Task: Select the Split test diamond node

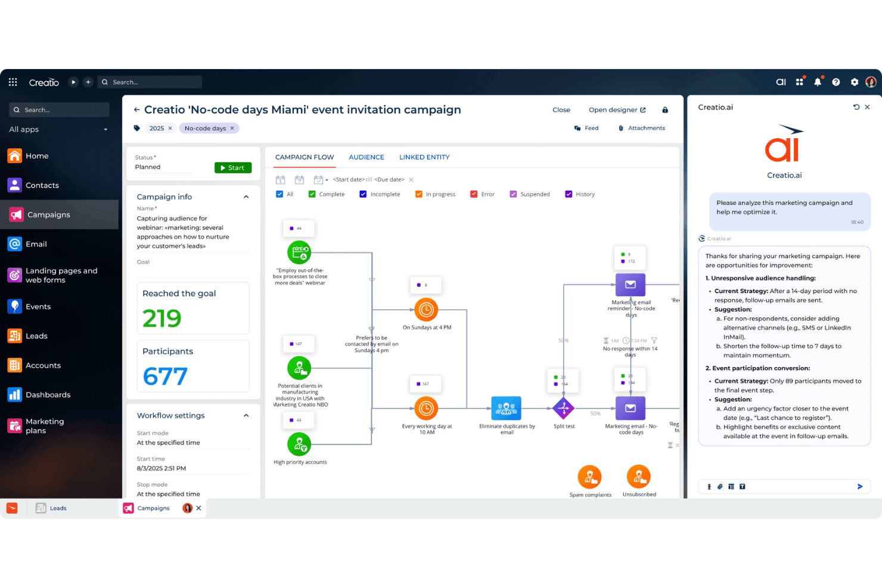Action: tap(563, 409)
